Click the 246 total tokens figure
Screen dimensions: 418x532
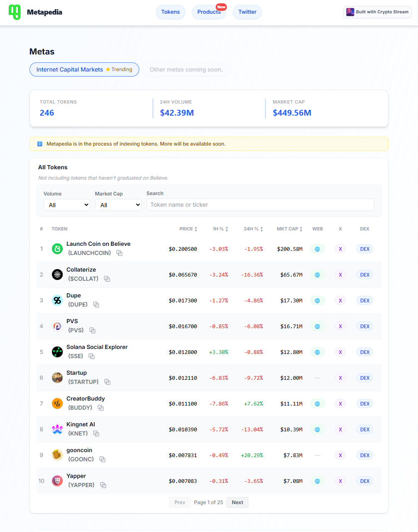(47, 113)
